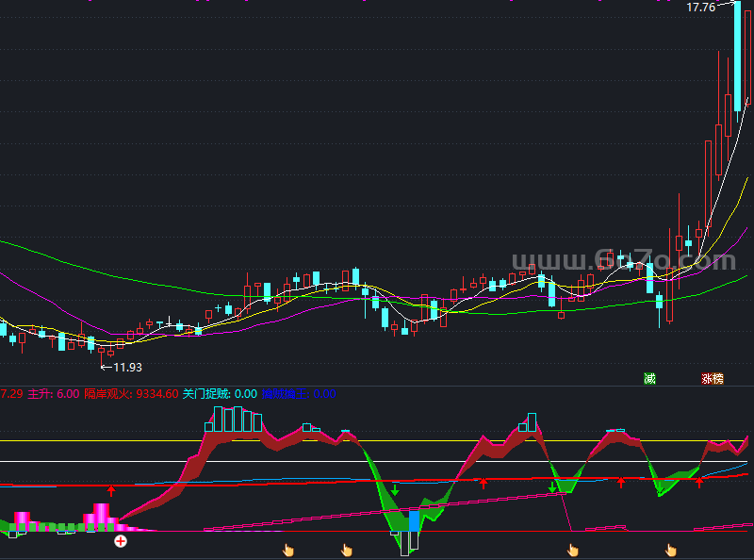This screenshot has height=560, width=754.
Task: Click the leftmost hand pointer signal icon
Action: [x=289, y=549]
